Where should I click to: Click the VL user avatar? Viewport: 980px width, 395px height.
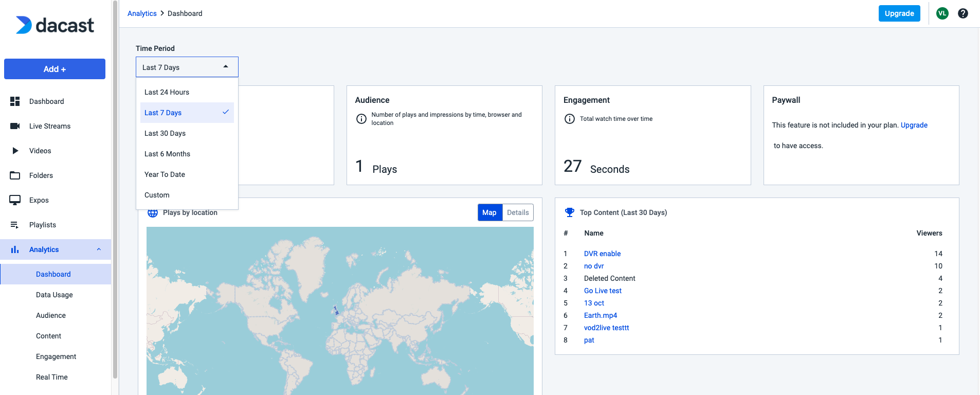[x=942, y=13]
